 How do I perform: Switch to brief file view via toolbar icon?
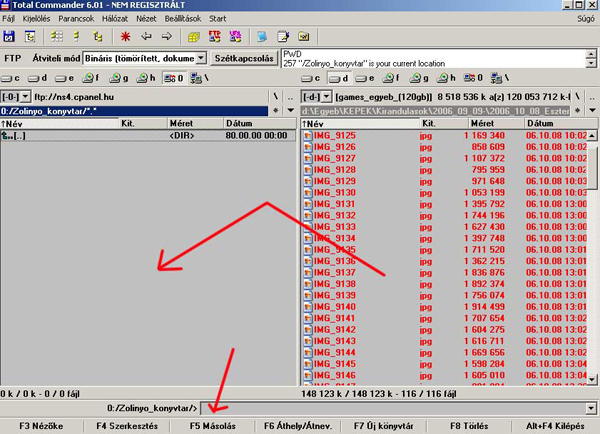(x=57, y=37)
